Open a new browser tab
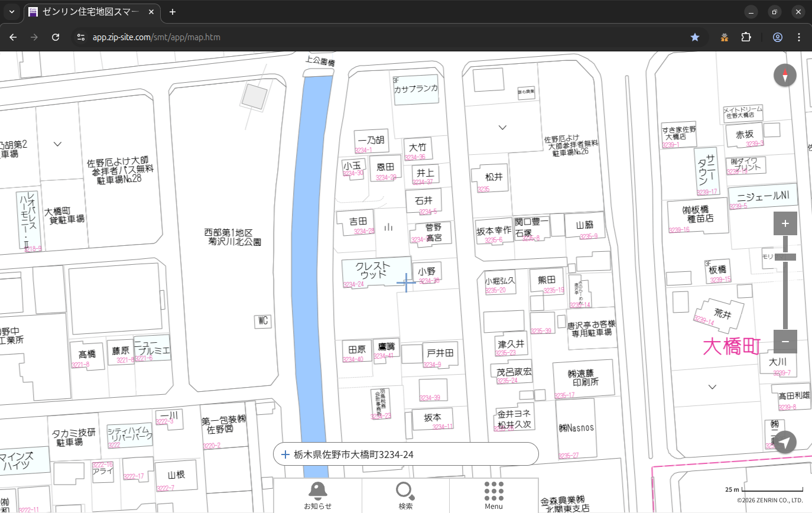812x513 pixels. 173,12
